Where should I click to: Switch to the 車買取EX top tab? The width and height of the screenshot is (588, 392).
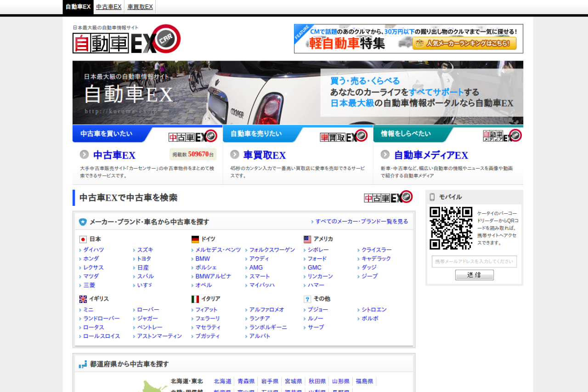click(140, 7)
